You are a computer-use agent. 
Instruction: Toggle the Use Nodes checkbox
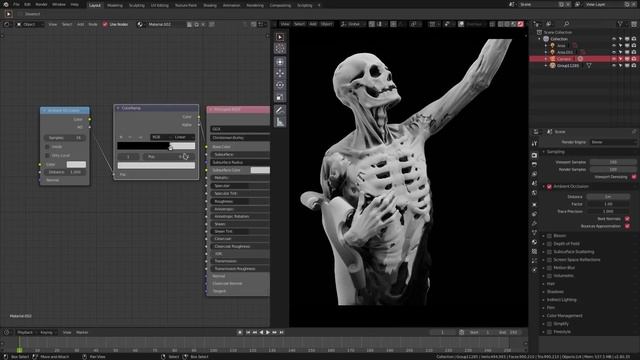(105, 24)
